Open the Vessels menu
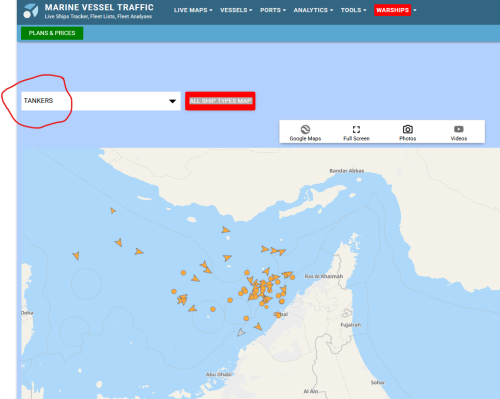500x399 pixels. [236, 10]
